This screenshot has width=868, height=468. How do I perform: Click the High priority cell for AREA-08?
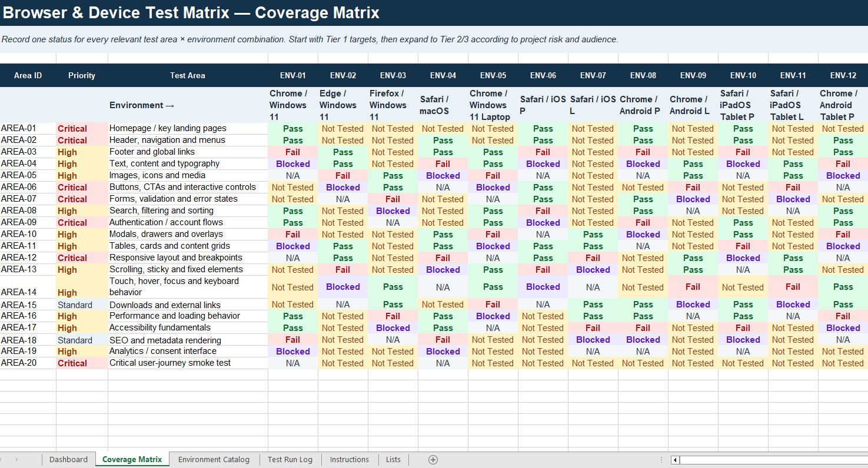click(82, 210)
